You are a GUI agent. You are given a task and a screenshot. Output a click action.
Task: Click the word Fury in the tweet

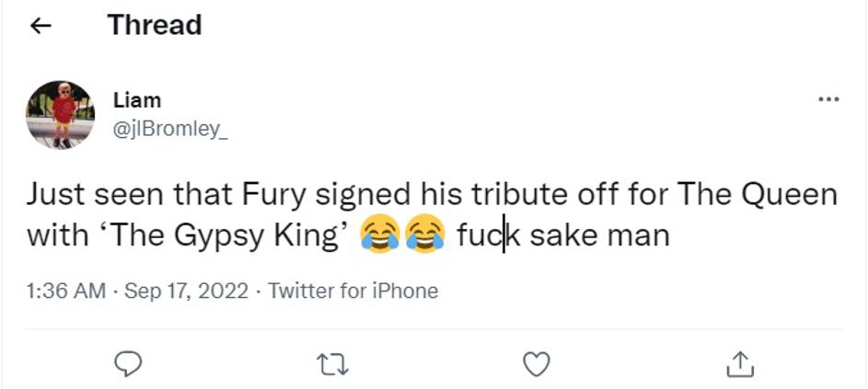pos(273,195)
